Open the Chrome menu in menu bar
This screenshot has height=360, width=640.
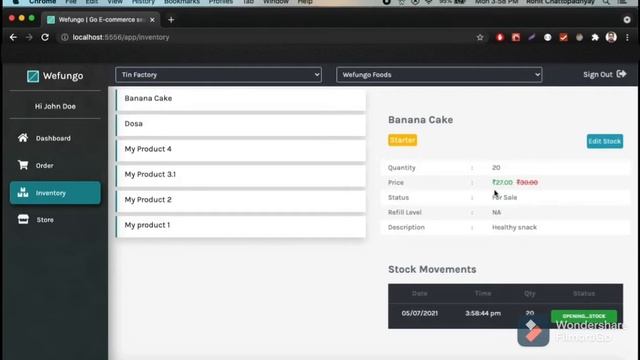click(x=42, y=2)
